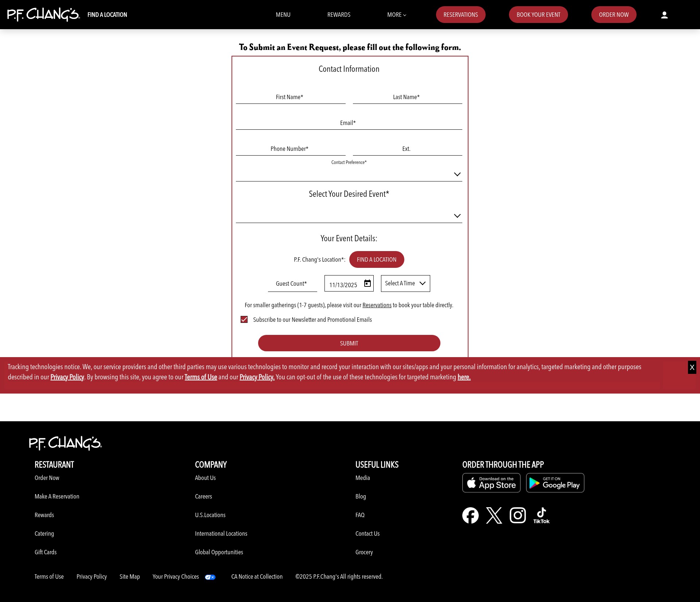The height and width of the screenshot is (602, 700).
Task: Focus the First Name field
Action: [x=291, y=97]
